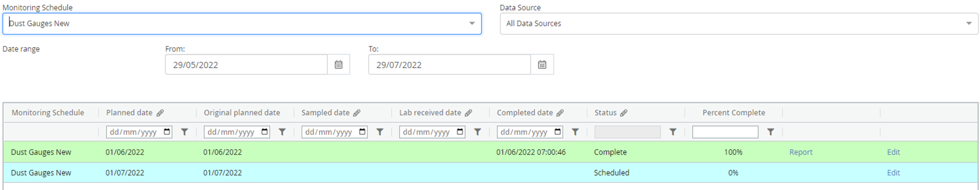The width and height of the screenshot is (980, 190).
Task: Edit the Complete 01/06/2022 row
Action: [893, 152]
